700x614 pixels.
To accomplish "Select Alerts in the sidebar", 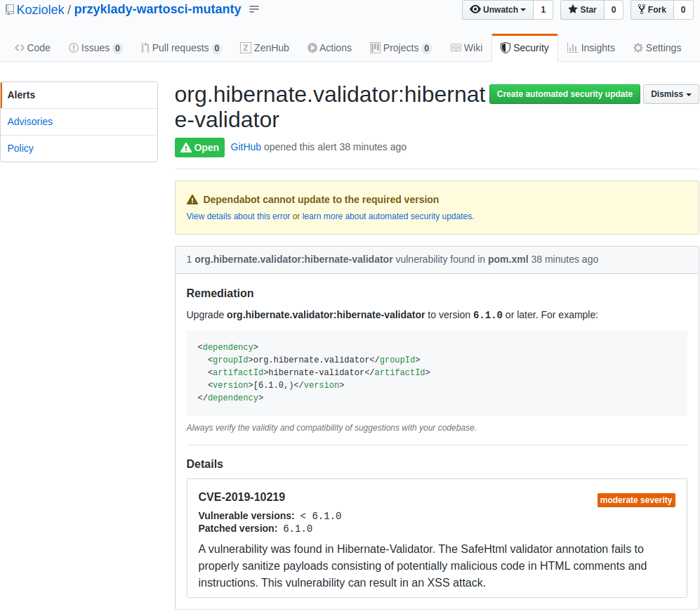I will (x=79, y=95).
